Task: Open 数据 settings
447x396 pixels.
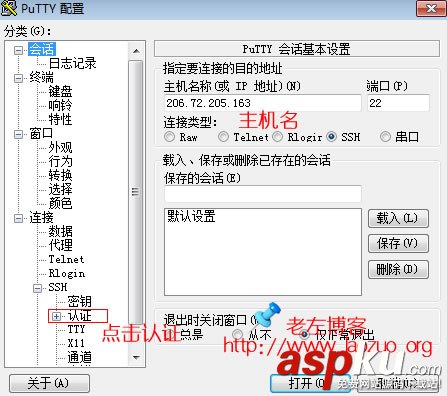Action: pos(60,231)
